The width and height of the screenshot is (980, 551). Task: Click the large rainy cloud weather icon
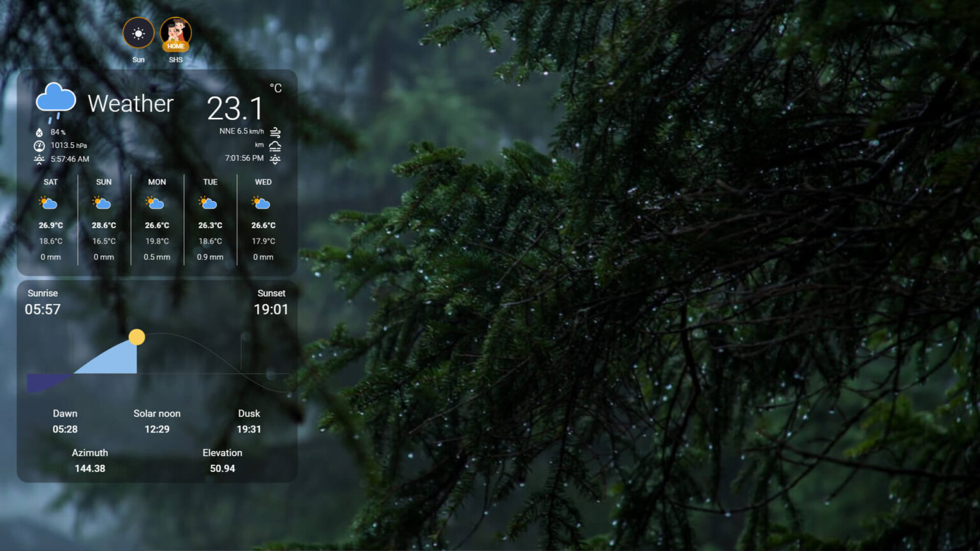pos(56,102)
